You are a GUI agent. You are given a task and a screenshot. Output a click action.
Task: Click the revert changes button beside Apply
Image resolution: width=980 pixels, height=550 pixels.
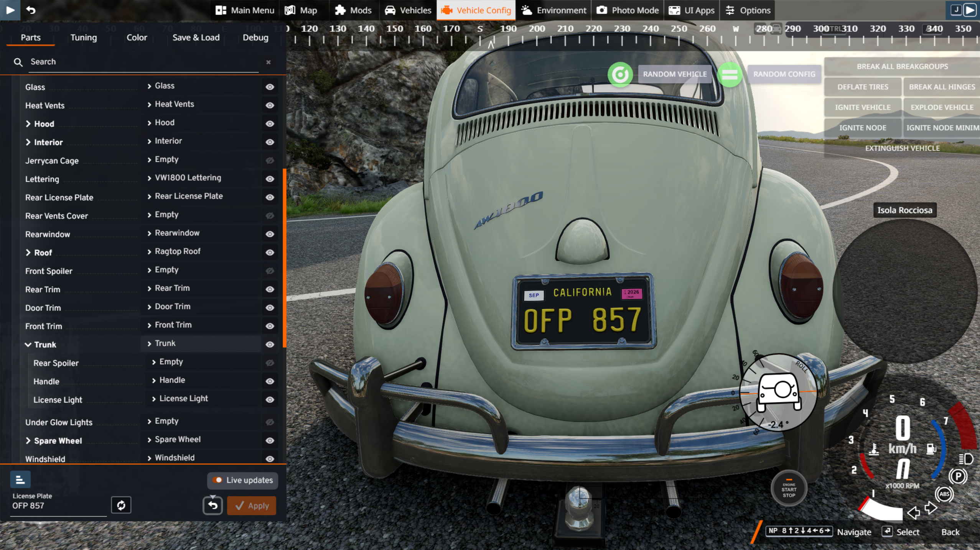click(x=213, y=506)
